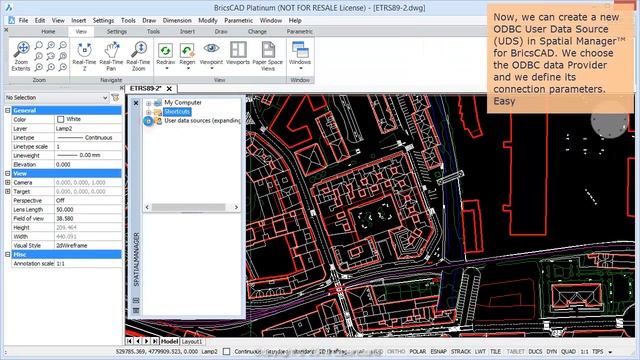Screen dimensions: 640x360
Task: Collapse the View properties section
Action: click(x=7, y=173)
